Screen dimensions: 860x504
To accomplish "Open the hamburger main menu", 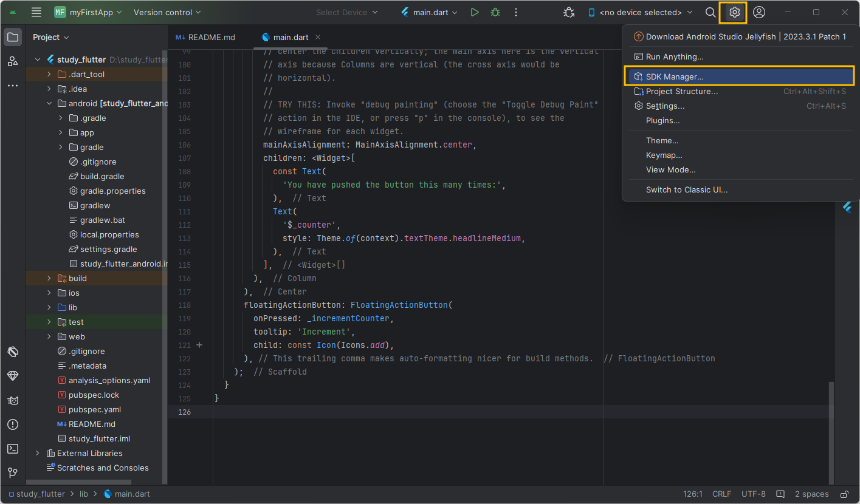I will pos(36,12).
